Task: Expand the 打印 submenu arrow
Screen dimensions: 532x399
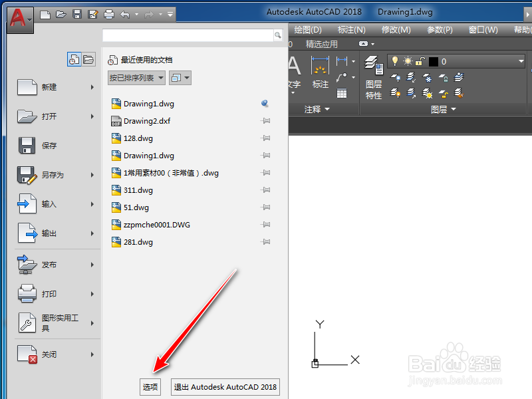Action: 92,294
